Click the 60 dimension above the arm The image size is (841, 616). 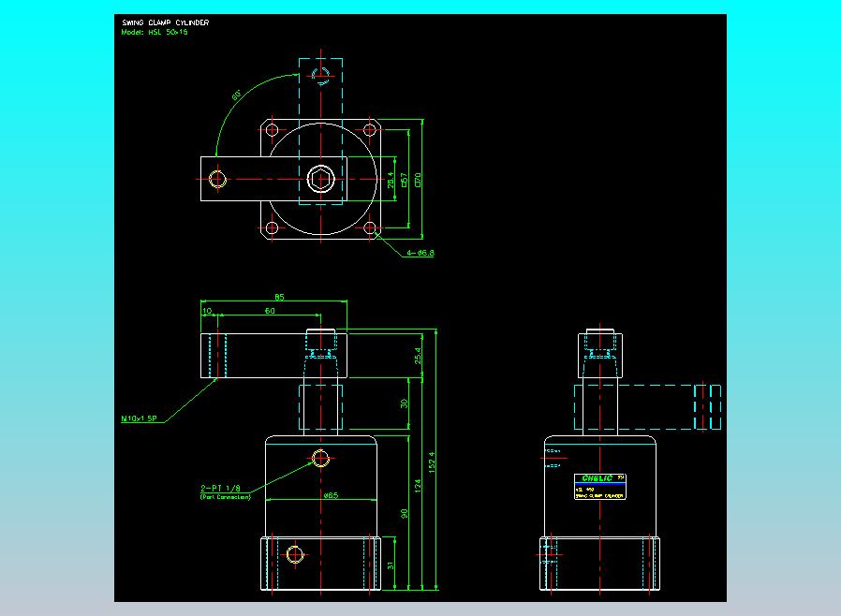tap(270, 311)
